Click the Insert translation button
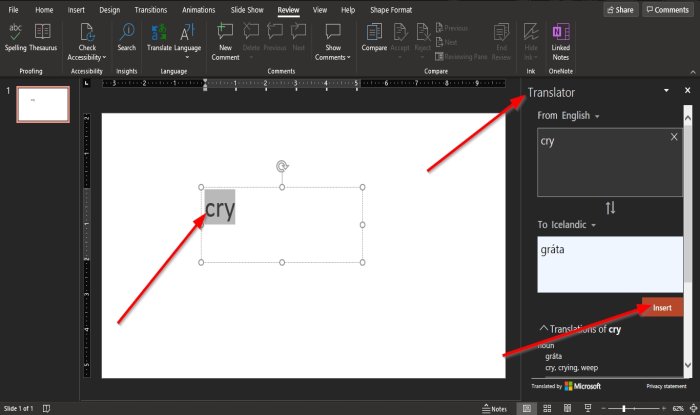700x415 pixels. (662, 307)
